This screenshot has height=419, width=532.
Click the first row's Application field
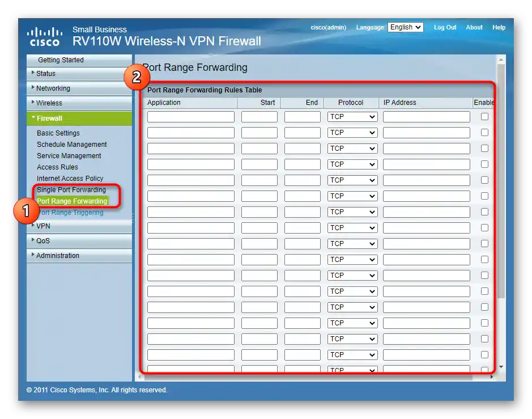[191, 117]
